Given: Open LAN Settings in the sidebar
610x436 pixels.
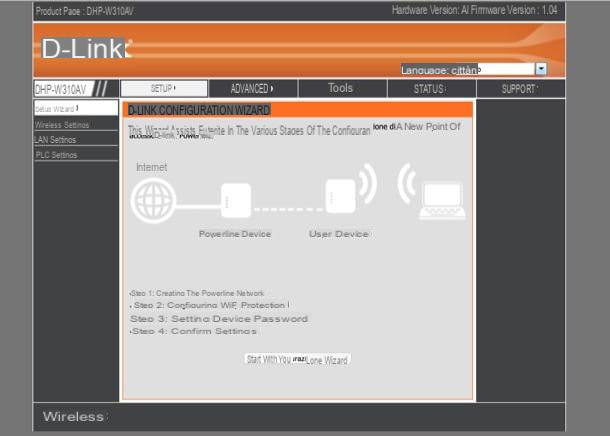Looking at the screenshot, I should point(76,140).
